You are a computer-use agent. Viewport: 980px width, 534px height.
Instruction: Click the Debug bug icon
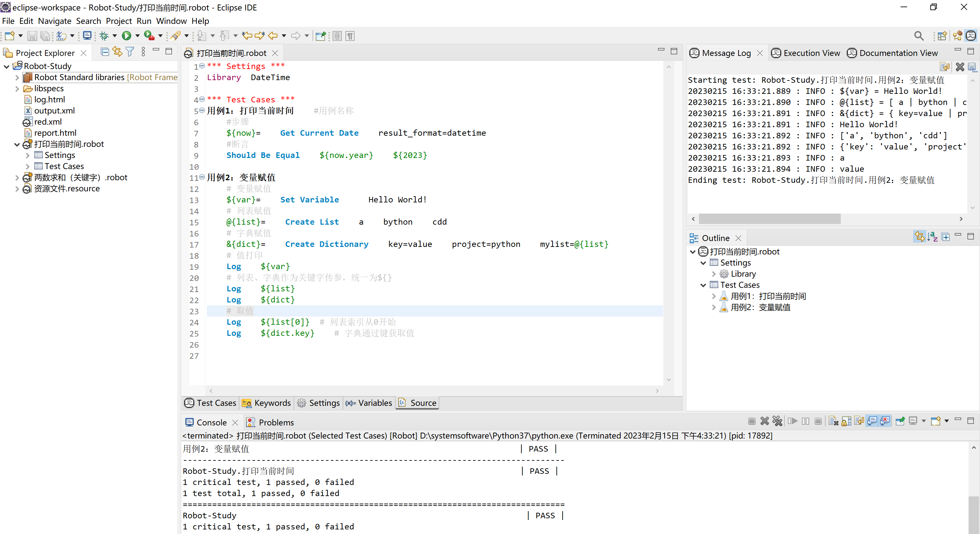point(104,36)
